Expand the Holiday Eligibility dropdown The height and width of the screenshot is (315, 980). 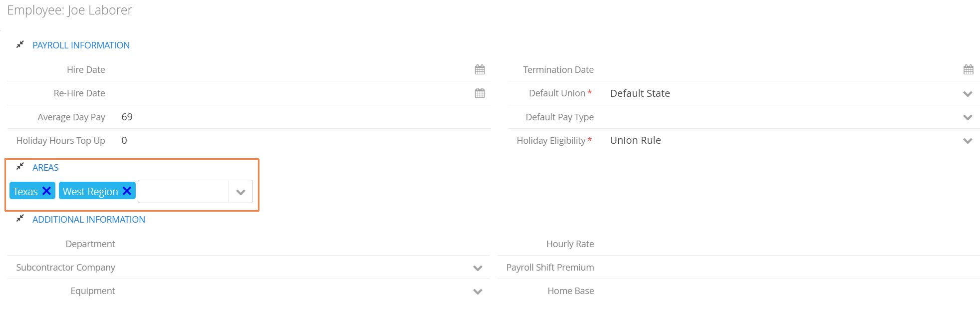(x=968, y=141)
